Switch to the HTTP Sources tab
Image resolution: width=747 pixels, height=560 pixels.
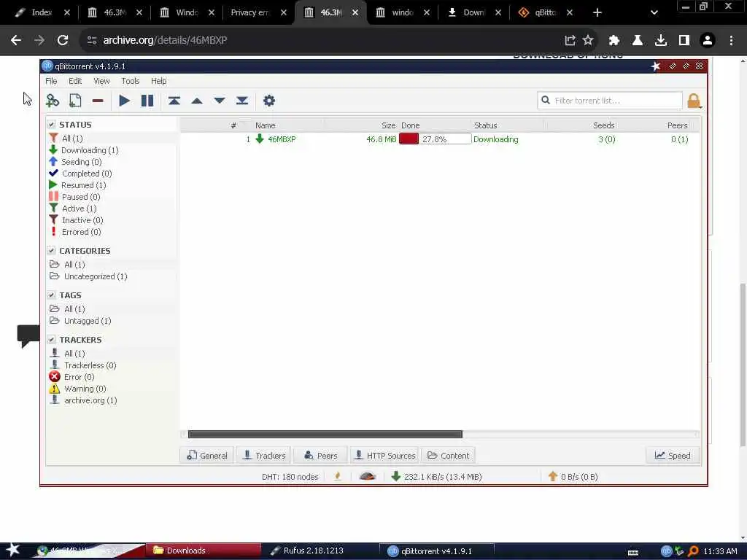(x=384, y=455)
